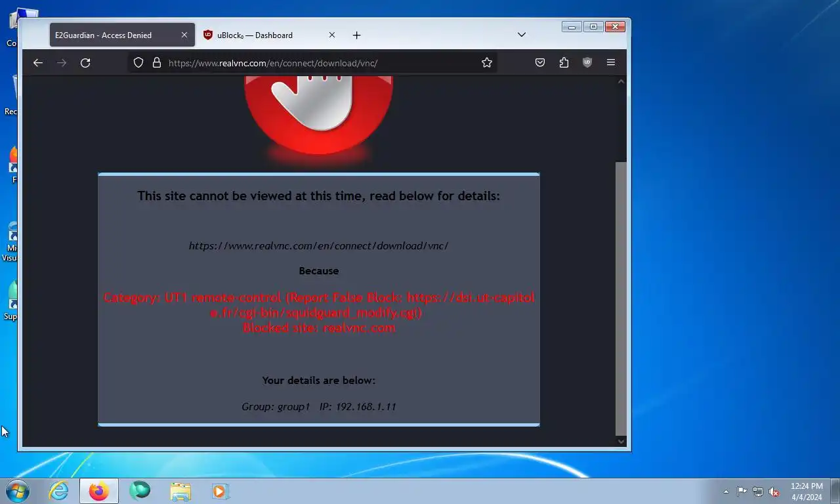Minimize the Firefox window
Viewport: 840px width, 504px height.
click(x=572, y=27)
